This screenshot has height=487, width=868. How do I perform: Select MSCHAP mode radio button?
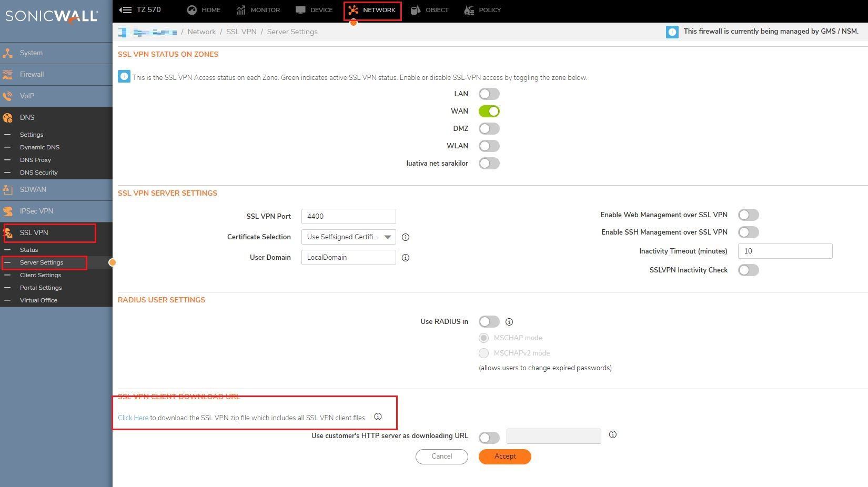click(x=483, y=338)
